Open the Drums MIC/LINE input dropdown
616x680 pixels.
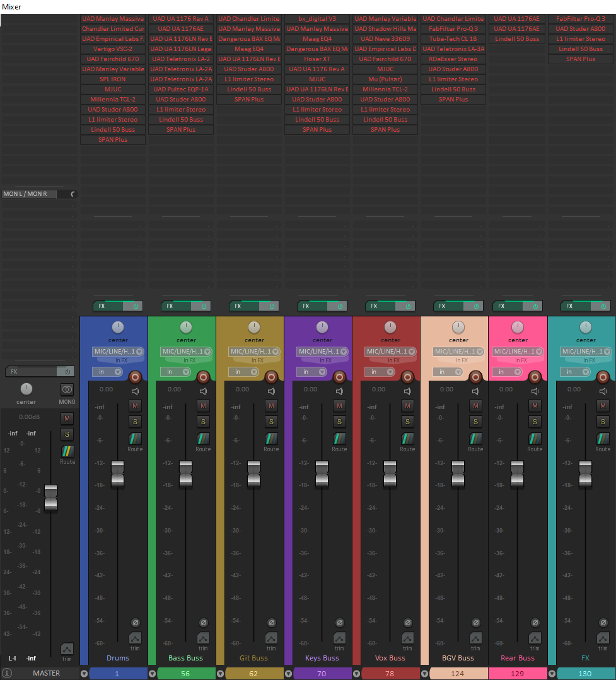tap(118, 351)
